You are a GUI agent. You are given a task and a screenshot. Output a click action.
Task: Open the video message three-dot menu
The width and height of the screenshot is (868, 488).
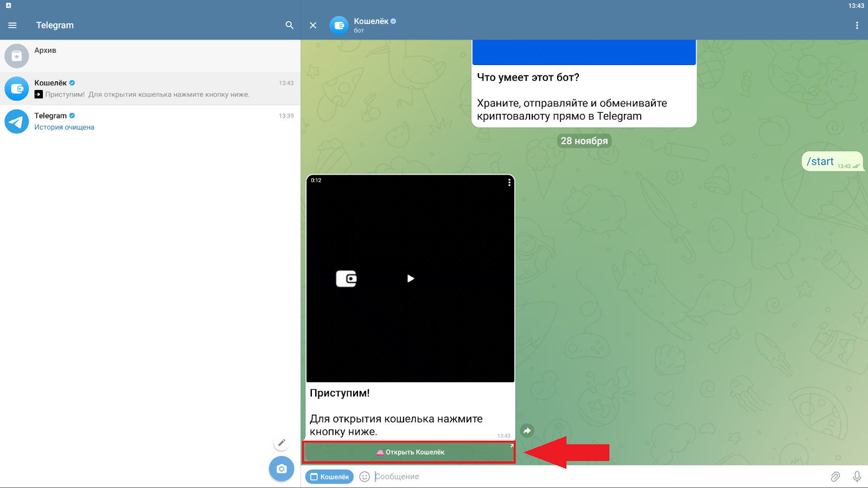(509, 183)
